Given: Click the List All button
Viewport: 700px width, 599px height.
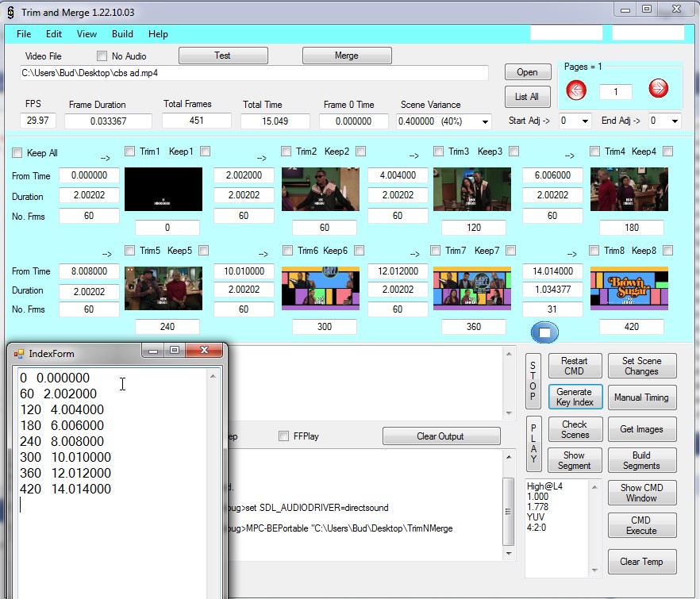Looking at the screenshot, I should [x=528, y=97].
